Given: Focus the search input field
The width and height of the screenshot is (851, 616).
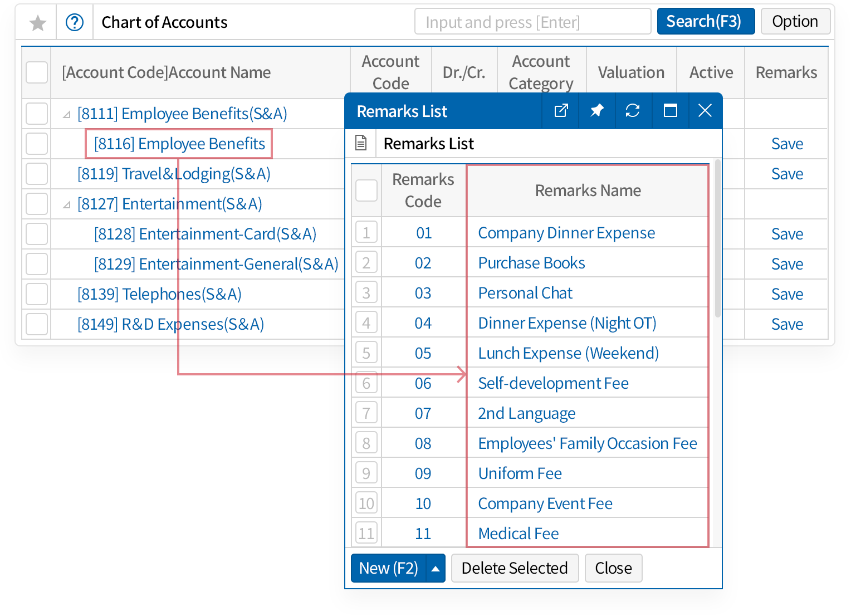Looking at the screenshot, I should tap(532, 22).
